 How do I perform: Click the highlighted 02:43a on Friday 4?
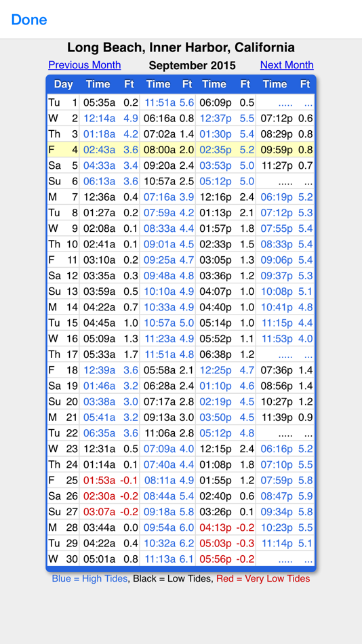point(100,150)
